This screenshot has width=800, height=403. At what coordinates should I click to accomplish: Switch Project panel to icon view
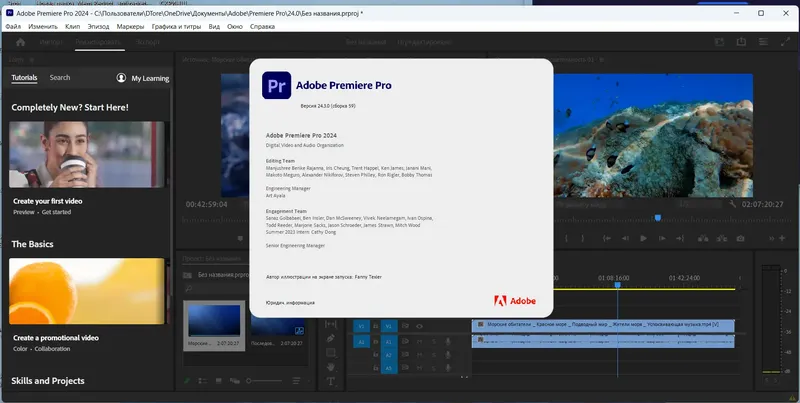[219, 381]
